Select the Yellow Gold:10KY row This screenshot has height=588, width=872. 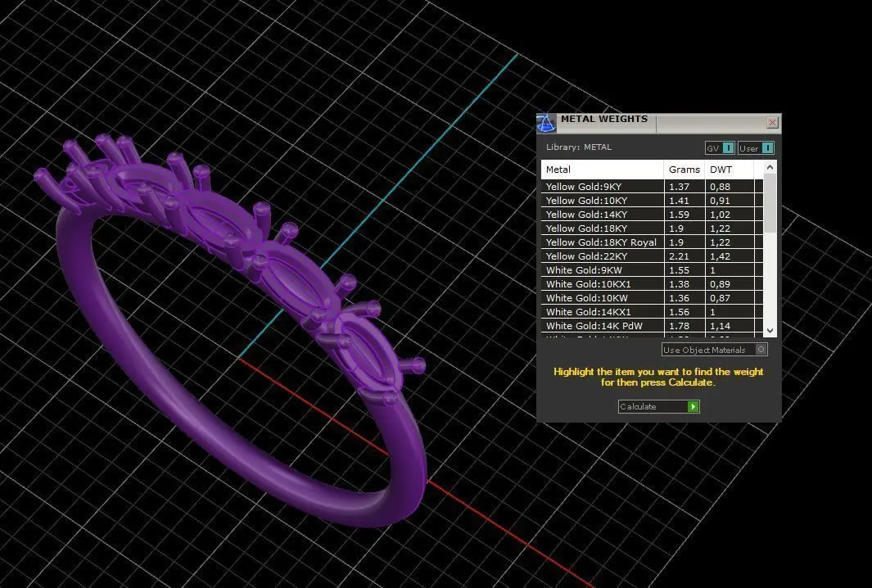pyautogui.click(x=652, y=201)
